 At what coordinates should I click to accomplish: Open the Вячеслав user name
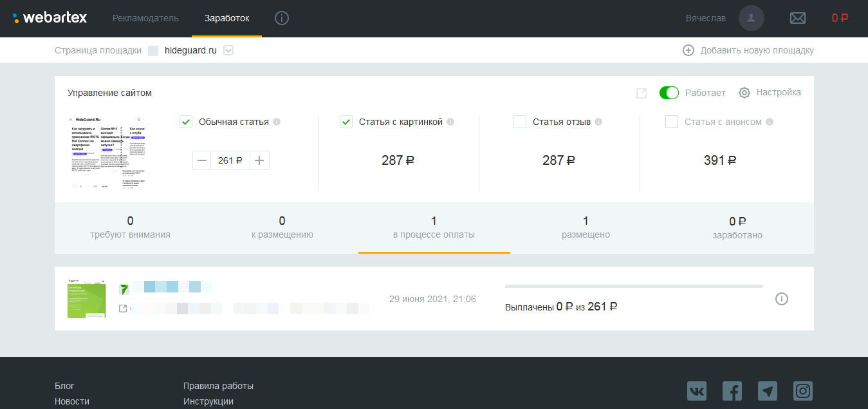coord(706,18)
